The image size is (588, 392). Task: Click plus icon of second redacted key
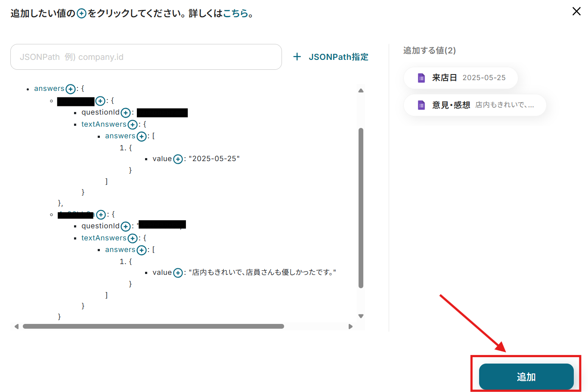click(x=101, y=215)
